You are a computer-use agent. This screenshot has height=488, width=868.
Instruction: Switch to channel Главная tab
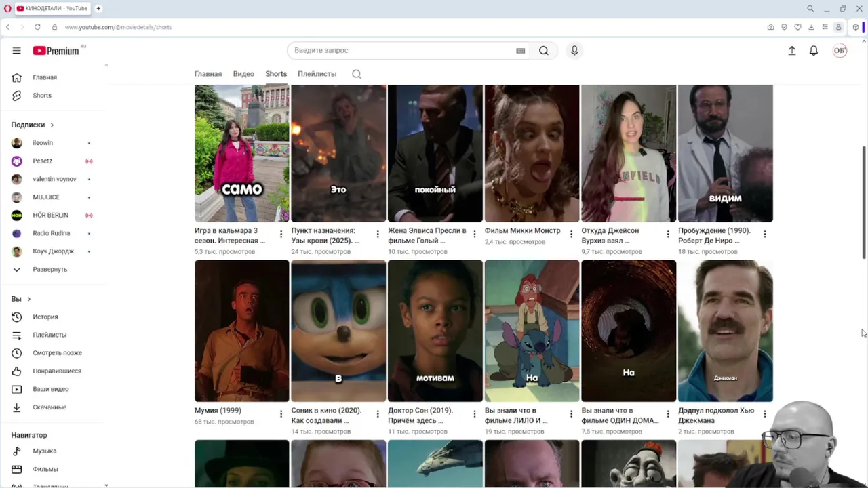[x=208, y=74]
